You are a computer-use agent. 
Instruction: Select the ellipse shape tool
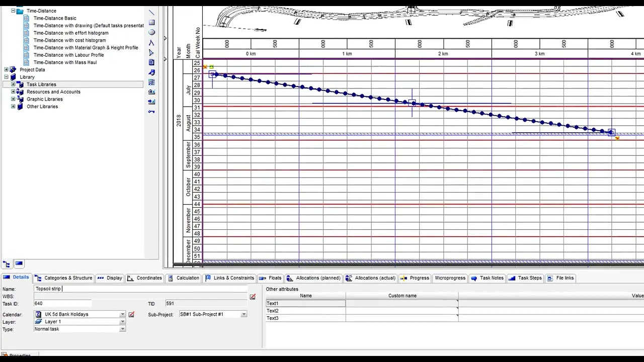(x=151, y=32)
